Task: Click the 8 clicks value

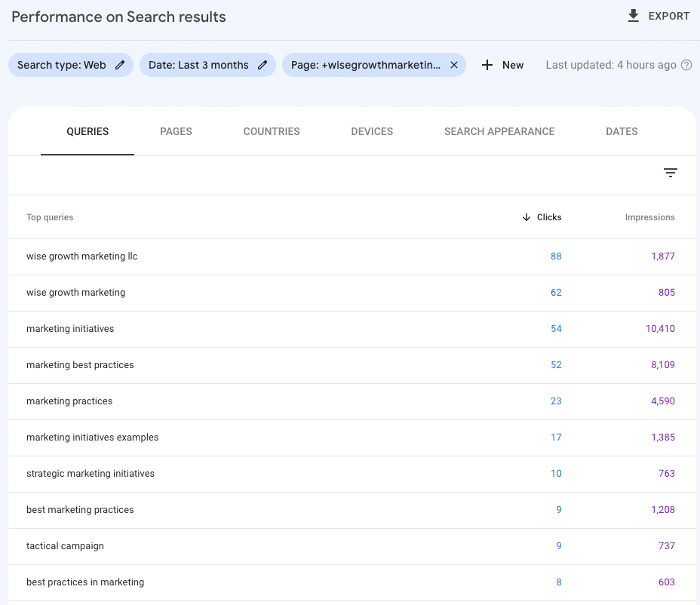Action: click(x=559, y=582)
